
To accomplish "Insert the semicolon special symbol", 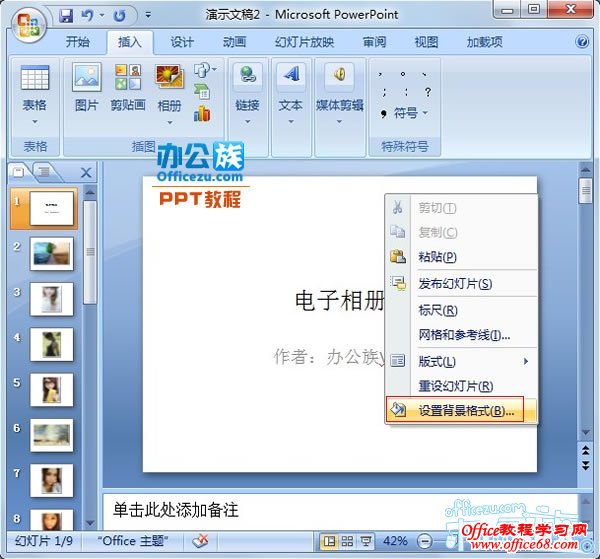I will (x=384, y=92).
